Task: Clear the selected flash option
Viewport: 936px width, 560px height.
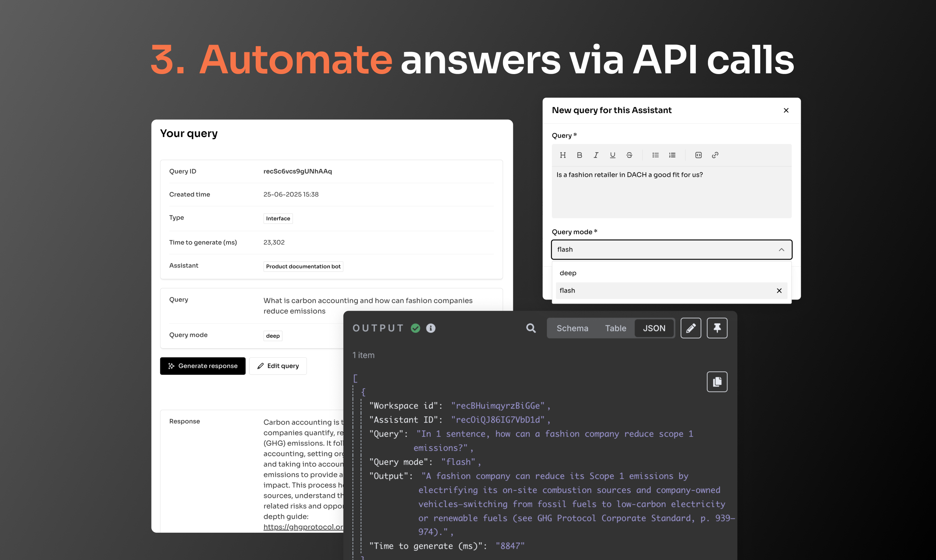Action: click(779, 291)
